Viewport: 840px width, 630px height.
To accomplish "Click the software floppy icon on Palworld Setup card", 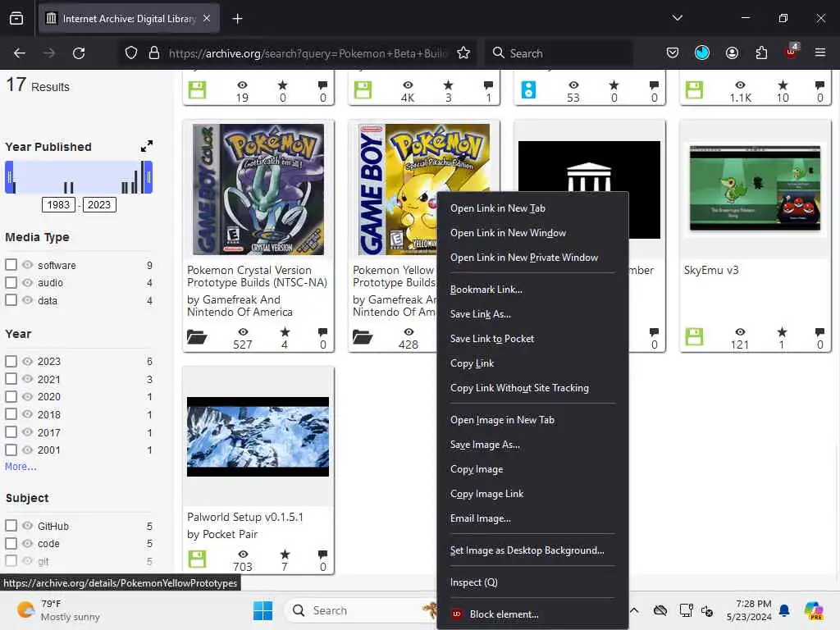I will pos(197,559).
